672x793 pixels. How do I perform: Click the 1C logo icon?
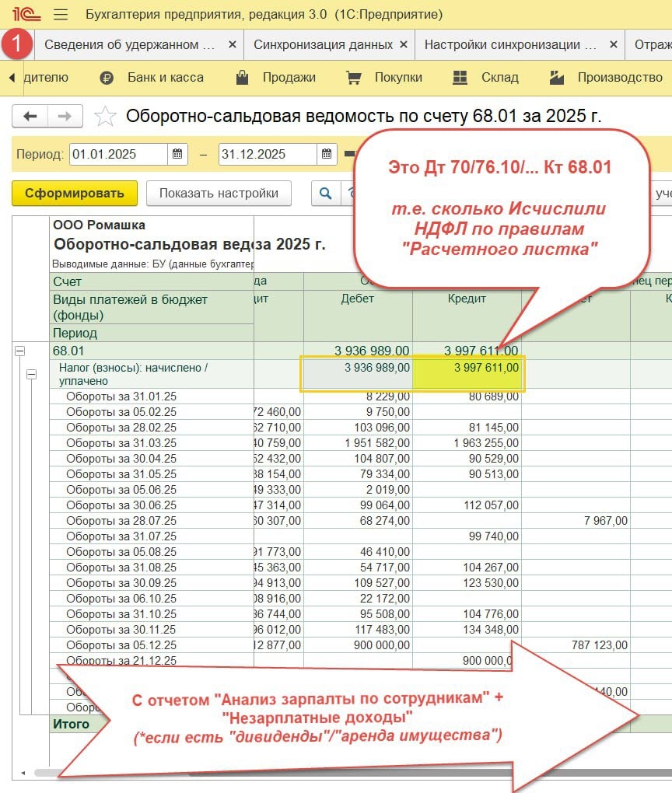(26, 14)
